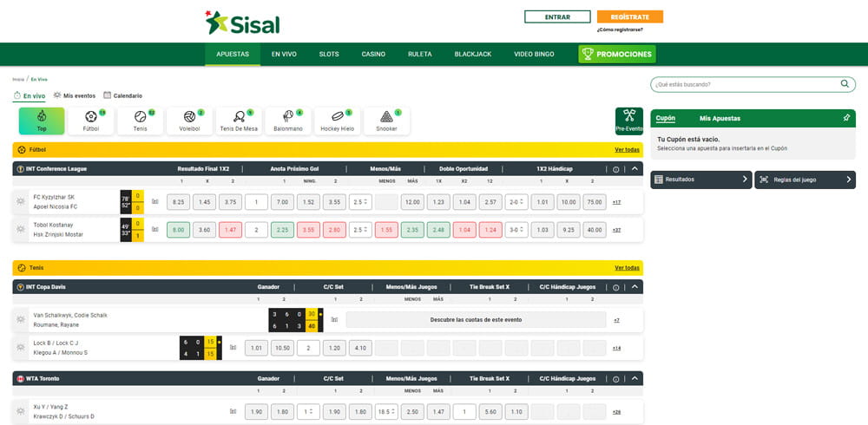Open info for INT Conference League
Screen dimensions: 868x425
(x=616, y=169)
